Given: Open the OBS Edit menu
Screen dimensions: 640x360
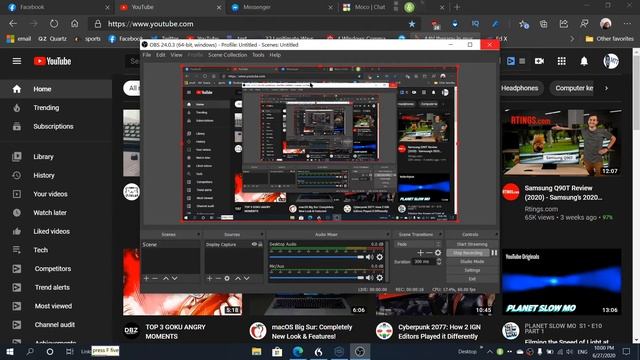Looking at the screenshot, I should click(x=161, y=55).
